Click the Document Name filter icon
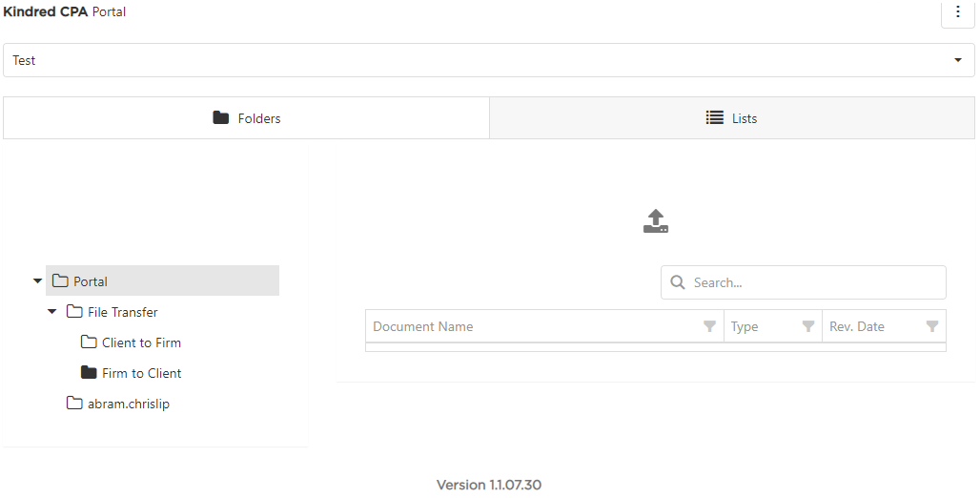This screenshot has height=498, width=980. pyautogui.click(x=709, y=326)
